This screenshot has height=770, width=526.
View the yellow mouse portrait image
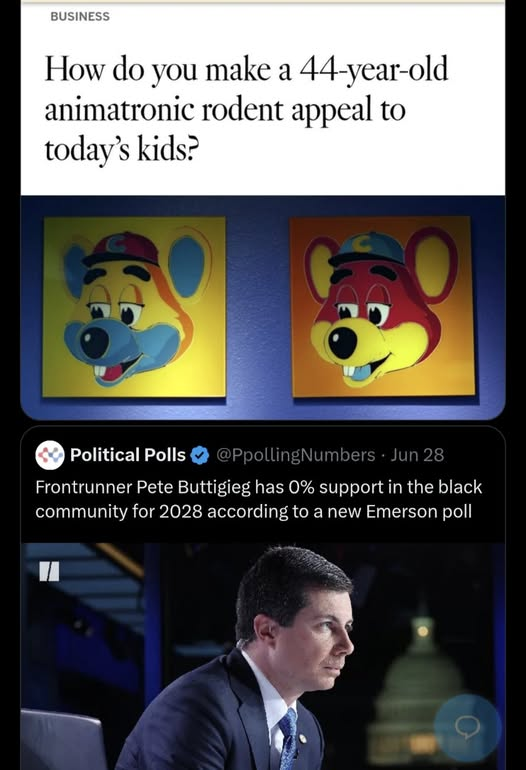(134, 307)
